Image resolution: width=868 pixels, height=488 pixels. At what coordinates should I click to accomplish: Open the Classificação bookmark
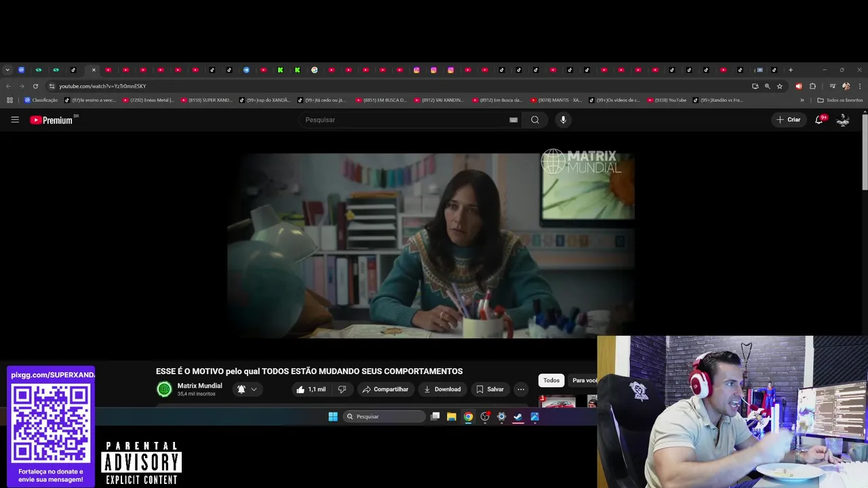click(41, 100)
